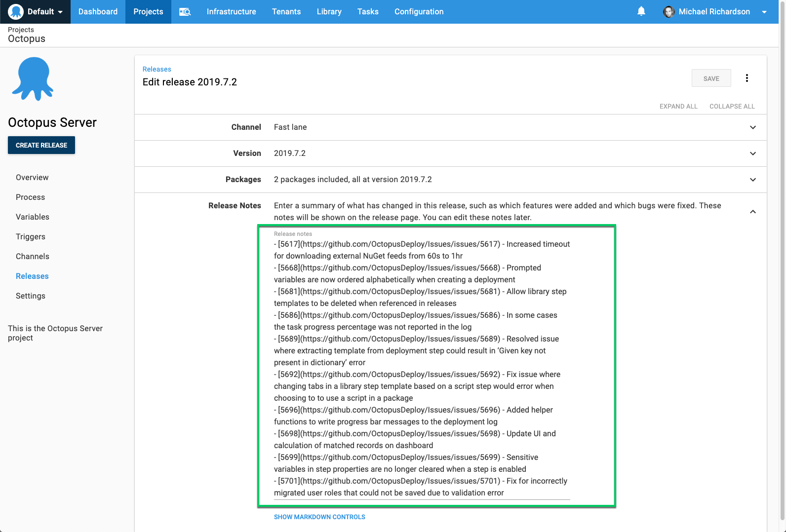786x532 pixels.
Task: Click the 'Fast lane' channel value
Action: click(x=290, y=127)
